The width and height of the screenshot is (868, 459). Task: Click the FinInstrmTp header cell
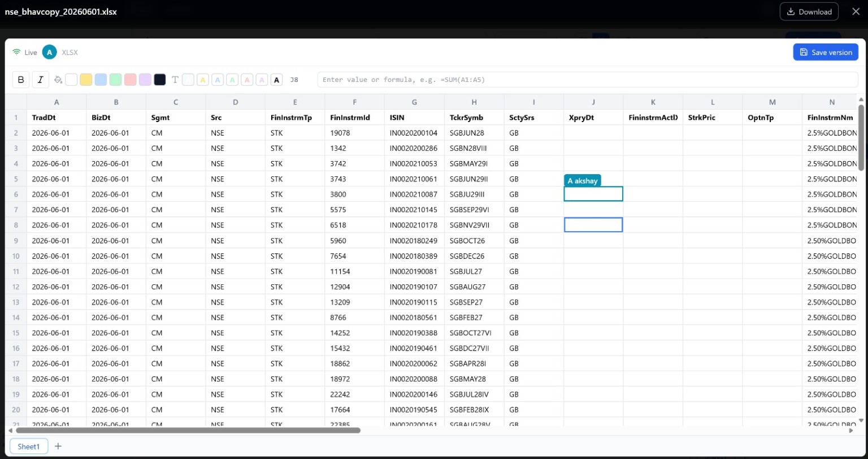tap(295, 118)
